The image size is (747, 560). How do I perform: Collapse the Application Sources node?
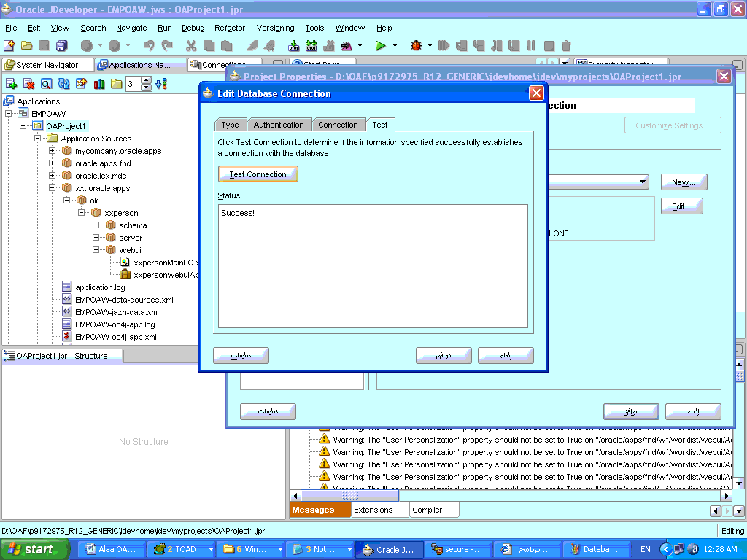38,138
